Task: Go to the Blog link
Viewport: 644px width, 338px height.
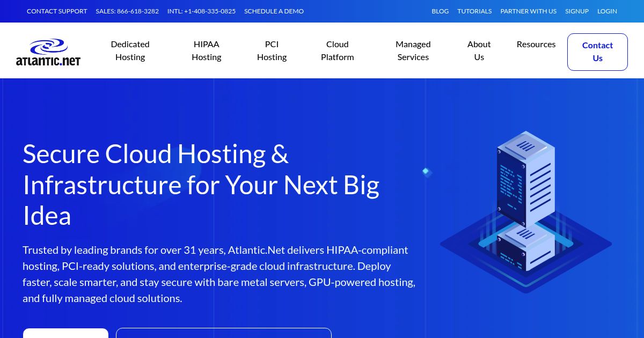Action: (x=440, y=11)
